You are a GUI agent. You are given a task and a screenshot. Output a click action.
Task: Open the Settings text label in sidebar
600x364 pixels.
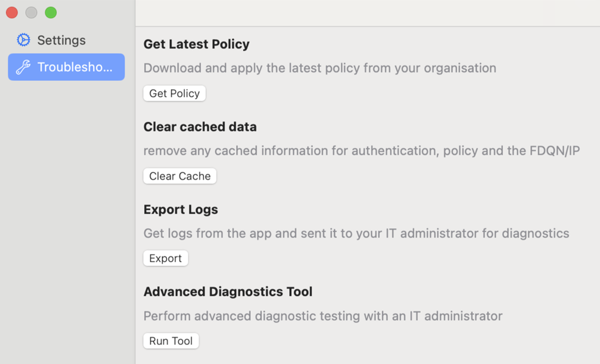(62, 40)
